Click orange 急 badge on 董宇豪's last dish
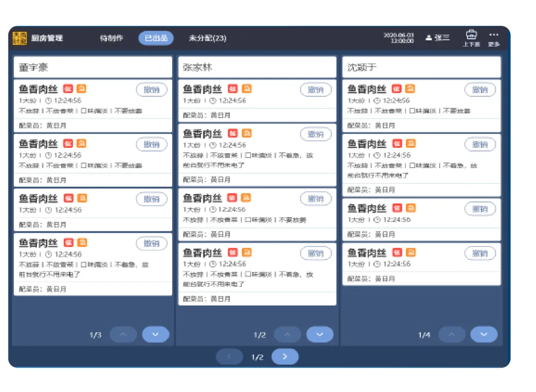 pyautogui.click(x=82, y=243)
